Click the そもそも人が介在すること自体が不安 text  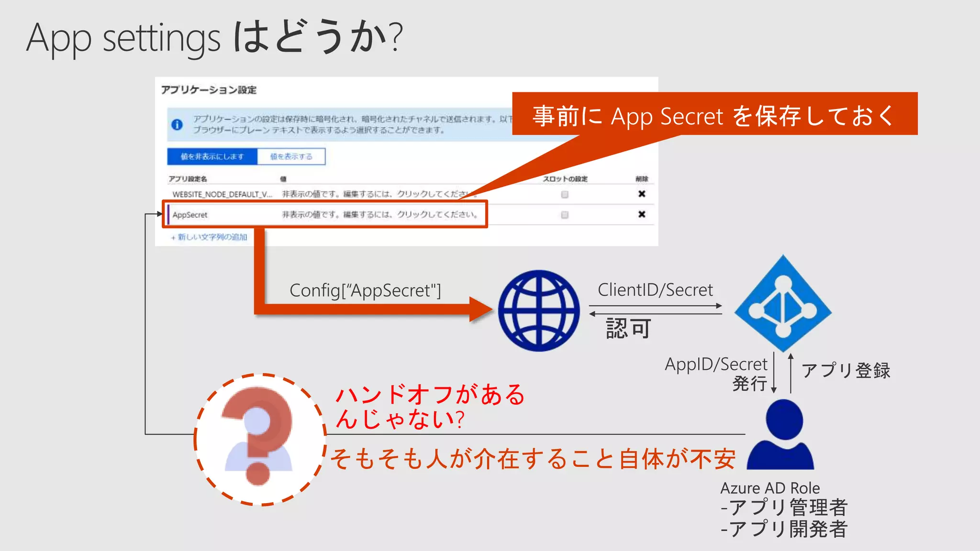pos(533,459)
